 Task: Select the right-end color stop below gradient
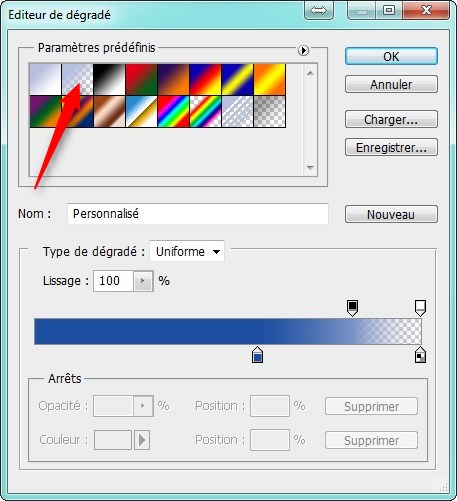(420, 355)
